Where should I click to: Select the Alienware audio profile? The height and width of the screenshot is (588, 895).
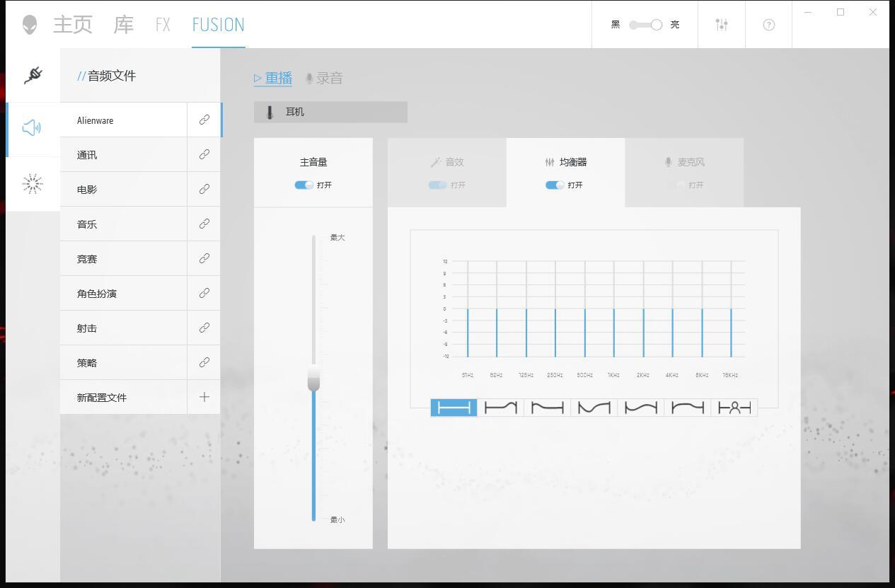[x=123, y=120]
